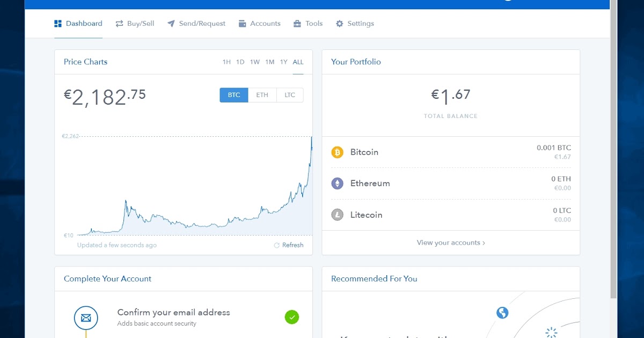Open the Send/Request tab
This screenshot has width=644, height=338.
click(196, 24)
